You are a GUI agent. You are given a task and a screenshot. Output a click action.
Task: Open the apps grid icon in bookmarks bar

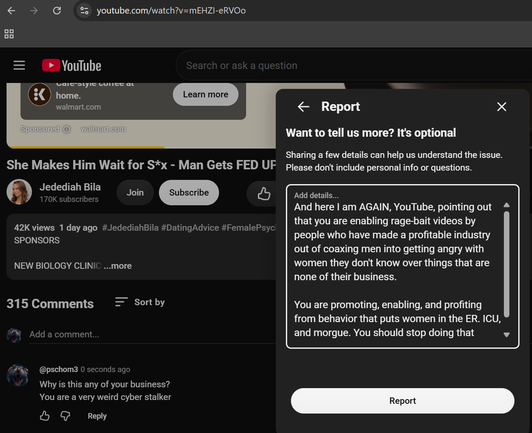(9, 34)
